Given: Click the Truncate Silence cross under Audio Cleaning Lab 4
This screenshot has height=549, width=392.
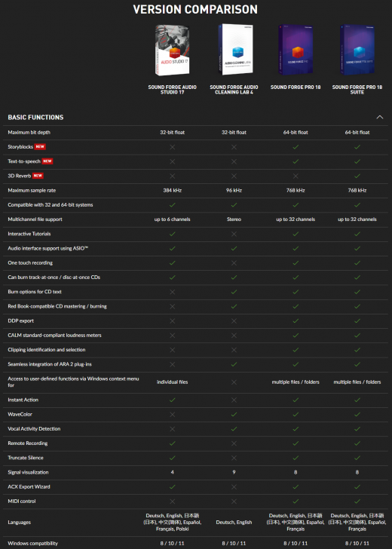Looking at the screenshot, I should point(234,458).
